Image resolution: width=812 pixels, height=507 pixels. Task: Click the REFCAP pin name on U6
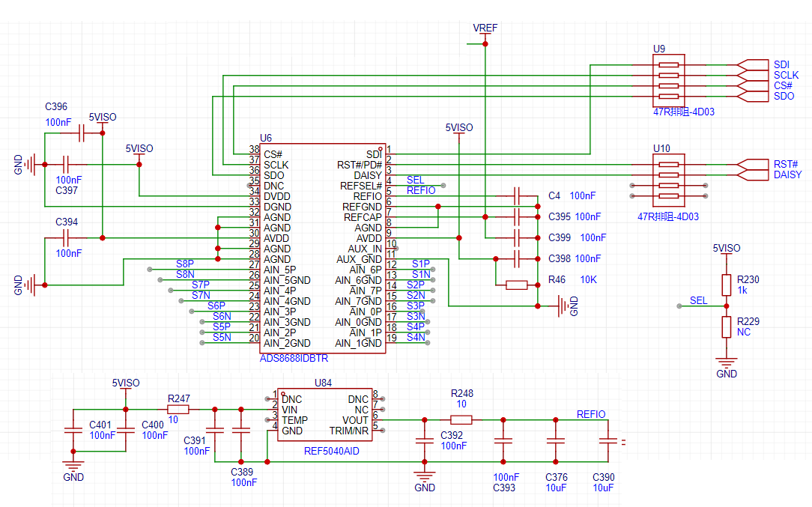point(363,217)
